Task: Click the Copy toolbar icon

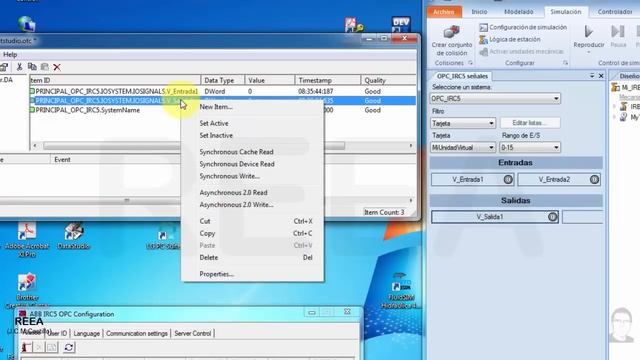Action: (32, 67)
